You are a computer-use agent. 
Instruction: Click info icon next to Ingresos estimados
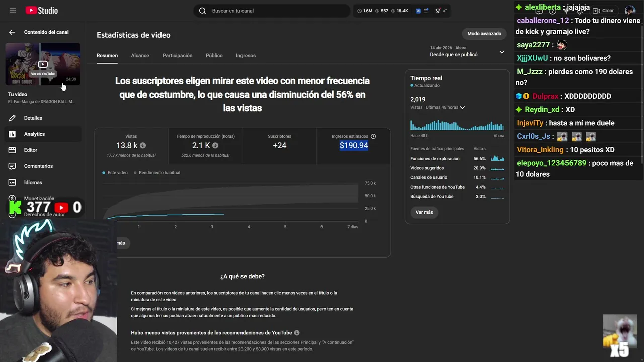373,136
